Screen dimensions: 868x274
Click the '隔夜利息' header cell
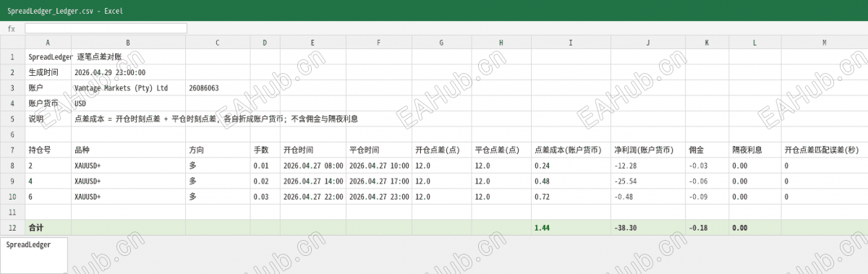tap(755, 150)
